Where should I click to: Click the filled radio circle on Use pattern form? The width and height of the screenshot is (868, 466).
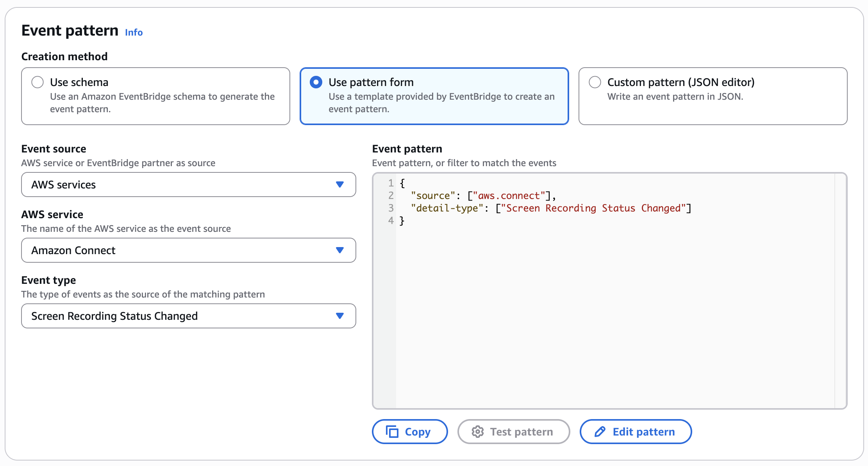316,82
